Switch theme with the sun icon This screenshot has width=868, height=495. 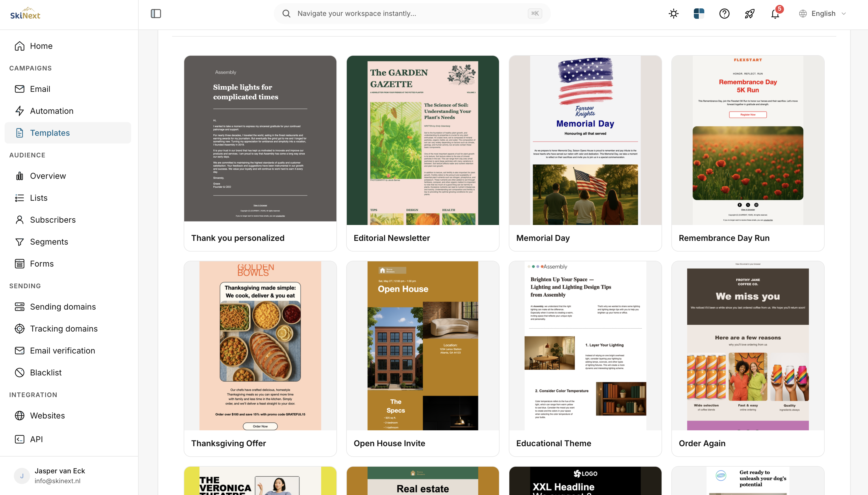click(674, 14)
